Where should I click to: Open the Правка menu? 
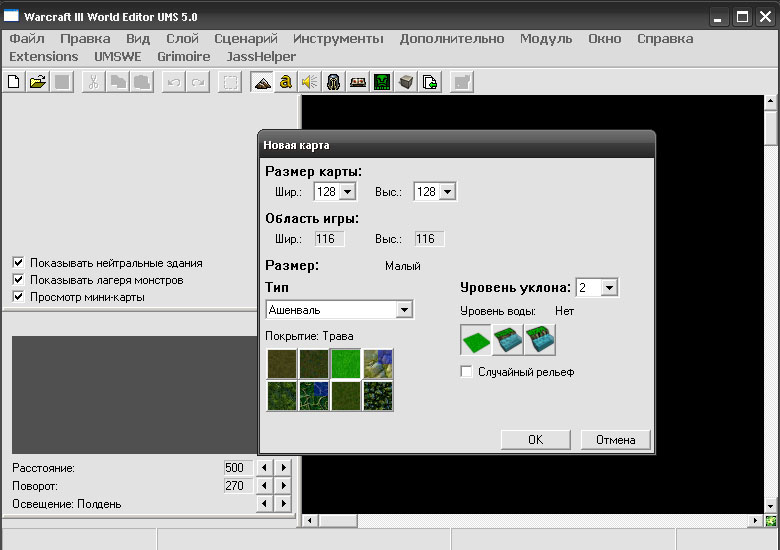pos(85,38)
